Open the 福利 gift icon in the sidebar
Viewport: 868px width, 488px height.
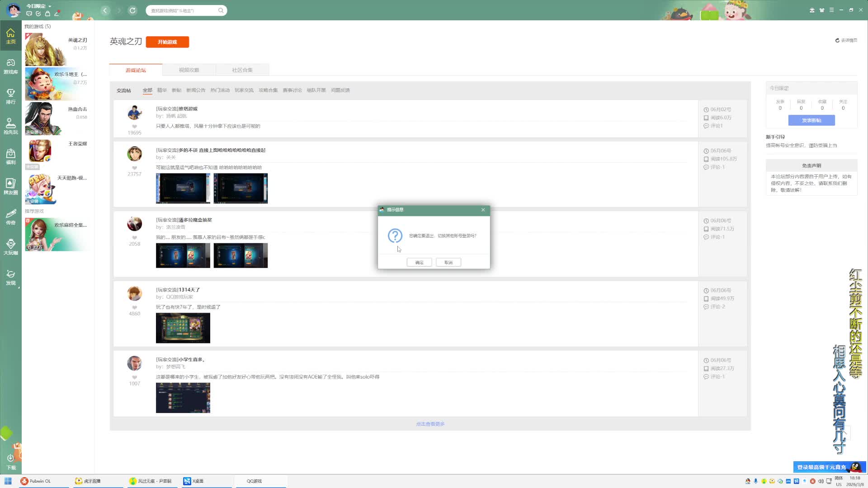coord(10,156)
